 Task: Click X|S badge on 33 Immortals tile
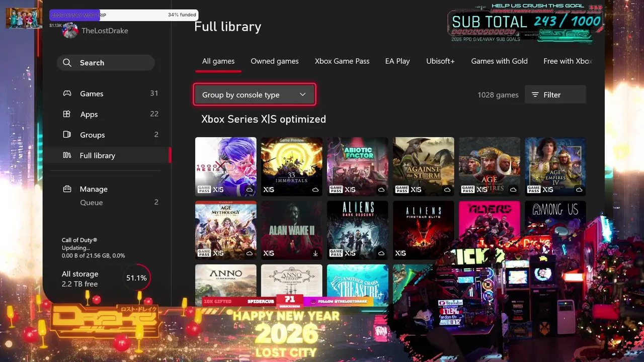(x=269, y=190)
